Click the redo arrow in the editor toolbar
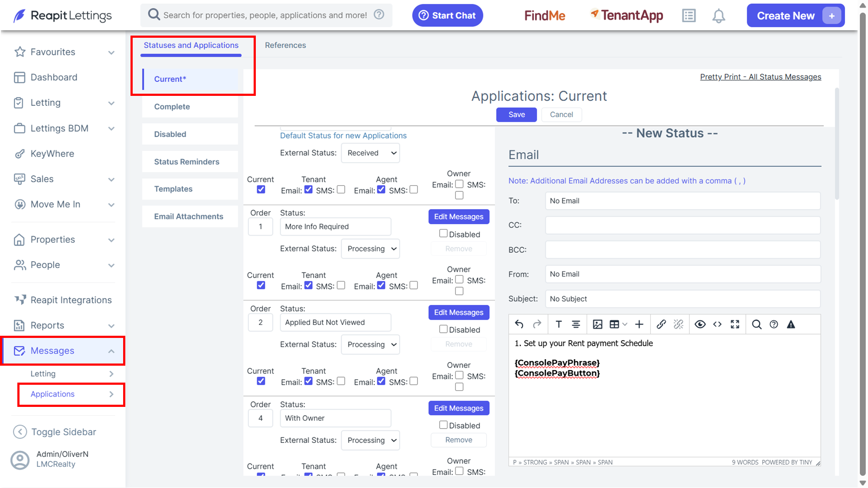Screen dimensions: 868x488 pos(537,324)
